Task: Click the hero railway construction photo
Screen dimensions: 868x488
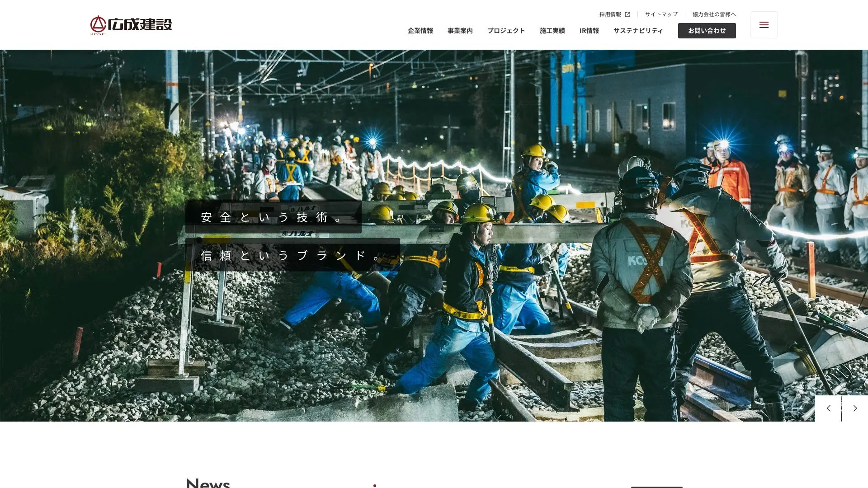Action: click(434, 235)
